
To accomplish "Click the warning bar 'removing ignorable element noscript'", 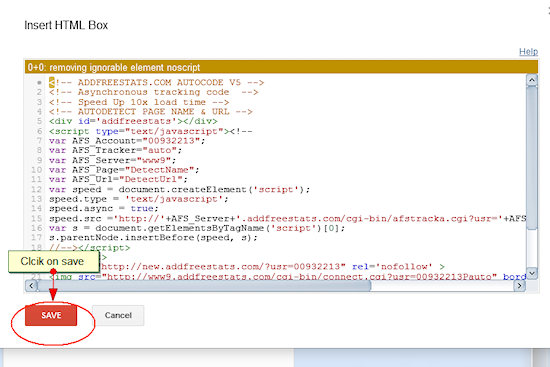I will 281,67.
